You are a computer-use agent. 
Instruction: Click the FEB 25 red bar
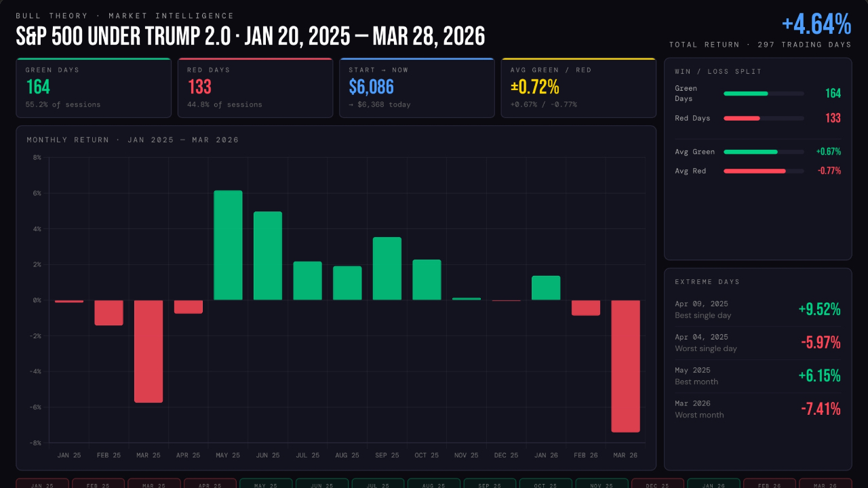(x=108, y=312)
